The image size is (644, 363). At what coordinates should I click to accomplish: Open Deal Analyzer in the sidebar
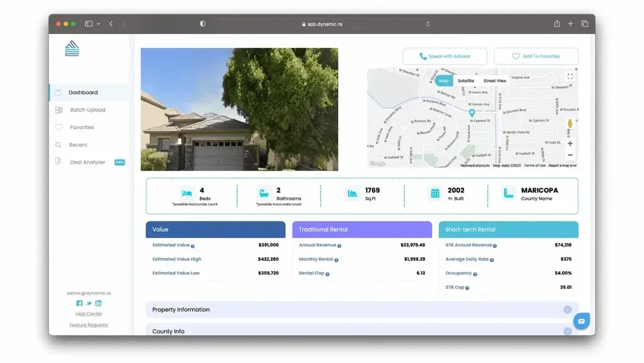pyautogui.click(x=88, y=162)
